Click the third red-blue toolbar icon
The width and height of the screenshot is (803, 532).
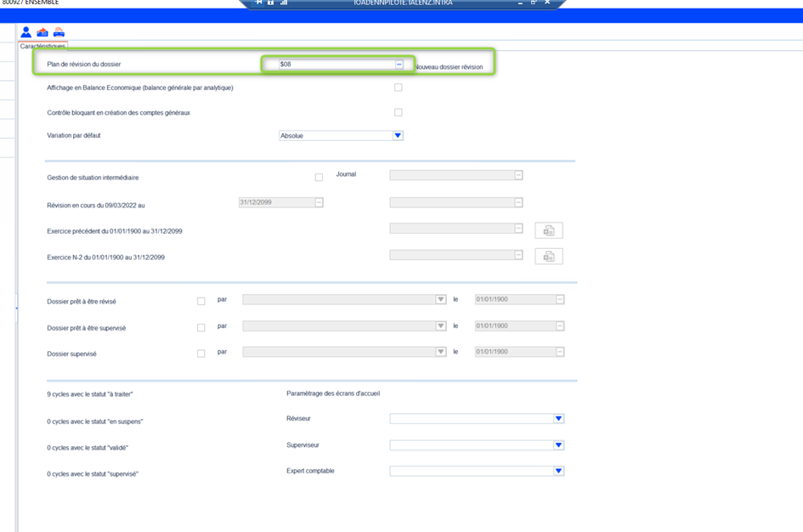59,32
